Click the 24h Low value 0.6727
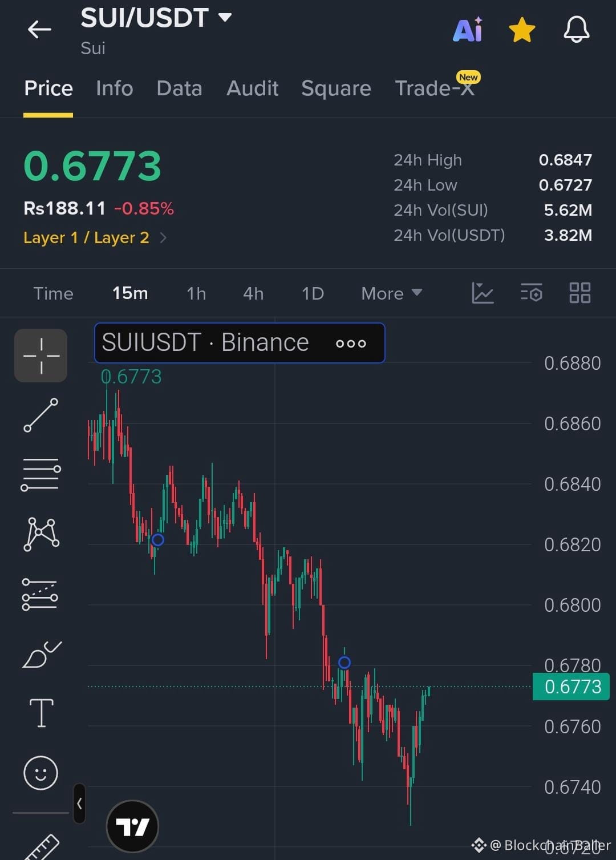The height and width of the screenshot is (860, 616). point(565,185)
